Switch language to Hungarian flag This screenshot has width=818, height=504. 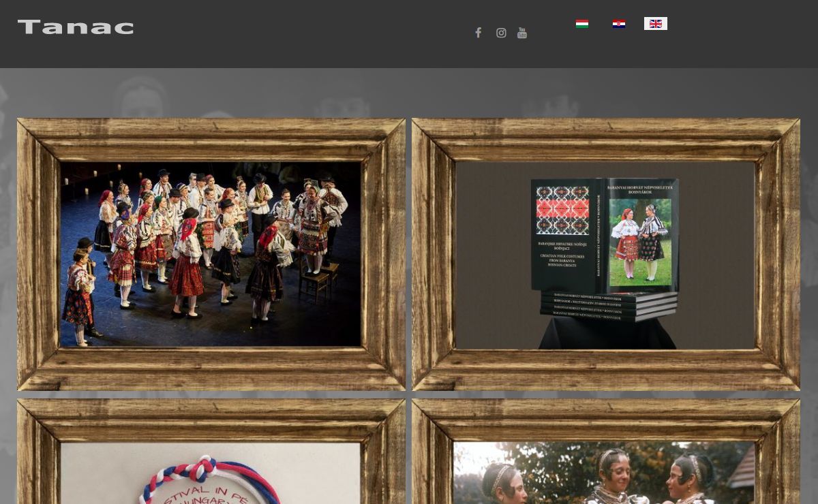coord(582,24)
